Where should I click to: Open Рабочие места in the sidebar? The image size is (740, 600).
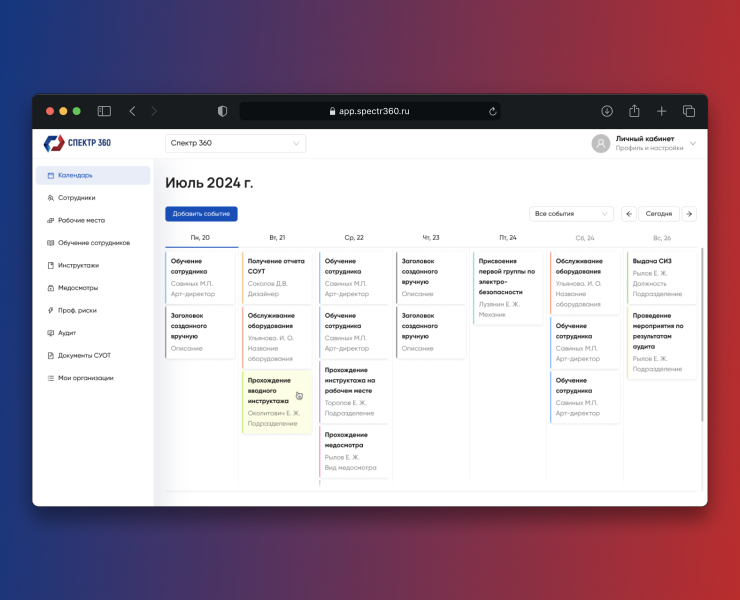click(93, 220)
